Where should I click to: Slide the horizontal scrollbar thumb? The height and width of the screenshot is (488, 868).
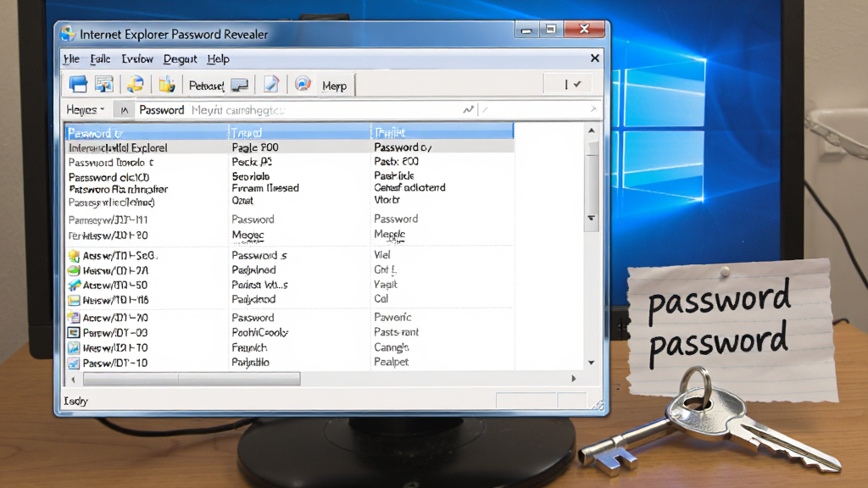[x=192, y=379]
